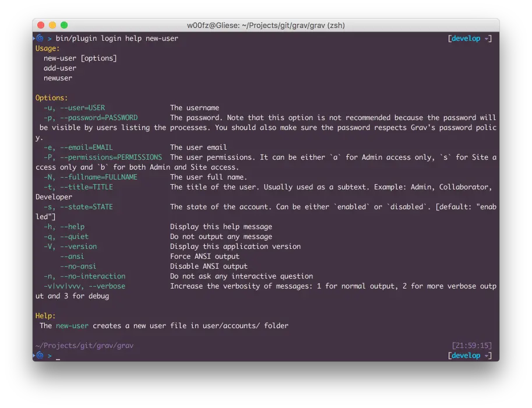Image resolution: width=532 pixels, height=408 pixels.
Task: Click the --email=EMAIL option
Action: [x=86, y=147]
